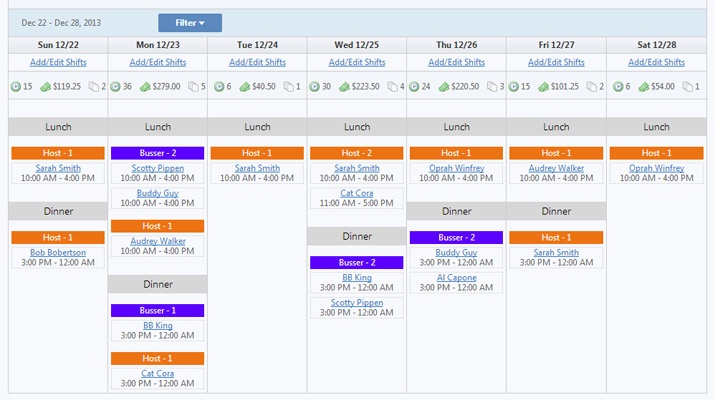The height and width of the screenshot is (400, 715).
Task: Open Bob Bobertson's Sunday dinner shift
Action: [x=57, y=253]
